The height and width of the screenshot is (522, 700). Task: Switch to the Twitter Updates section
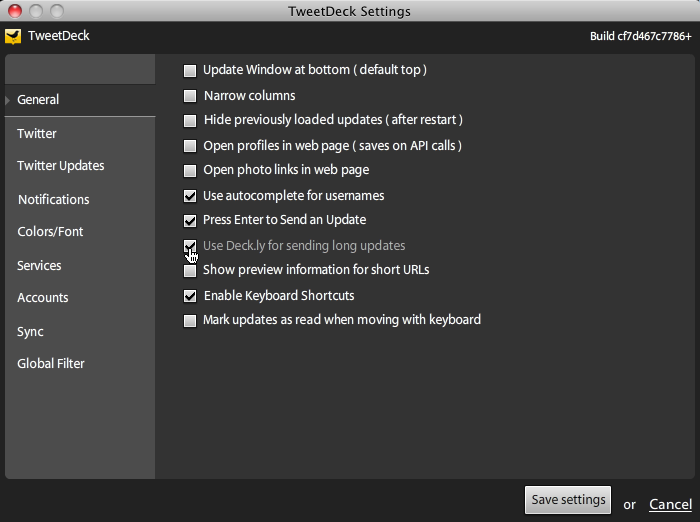click(x=61, y=166)
